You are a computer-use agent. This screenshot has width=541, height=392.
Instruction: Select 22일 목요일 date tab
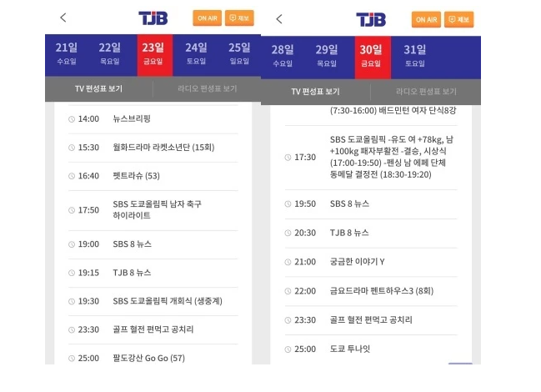[x=109, y=53]
